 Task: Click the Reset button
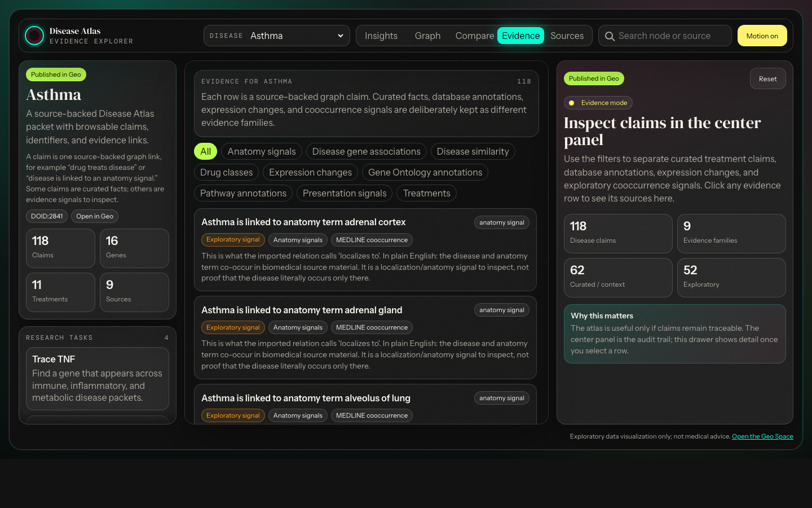(x=767, y=78)
